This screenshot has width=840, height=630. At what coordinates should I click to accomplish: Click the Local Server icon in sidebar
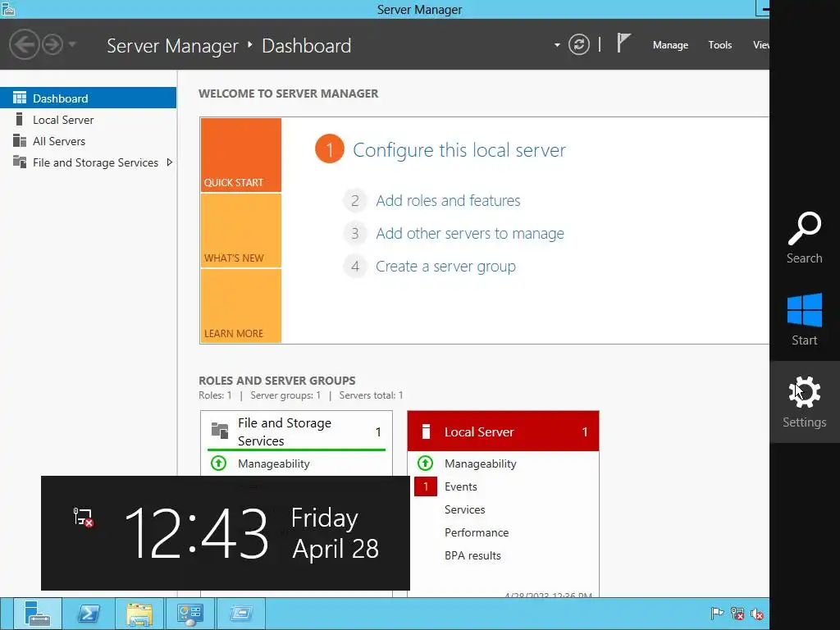20,119
